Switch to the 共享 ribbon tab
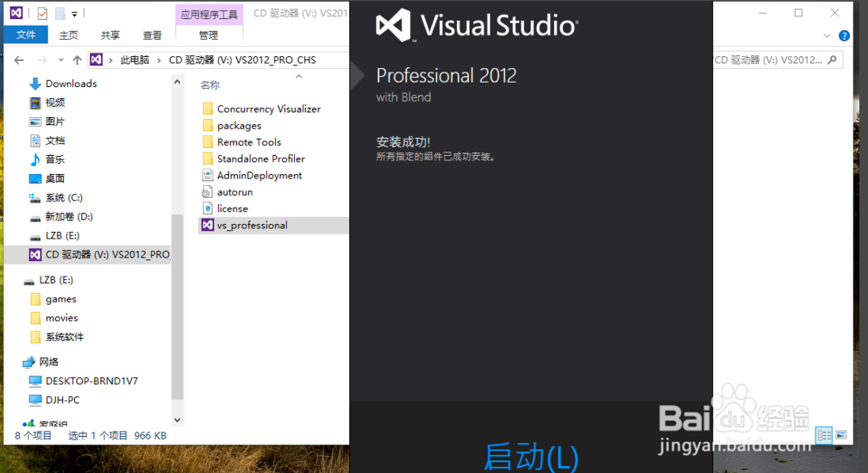 (110, 34)
